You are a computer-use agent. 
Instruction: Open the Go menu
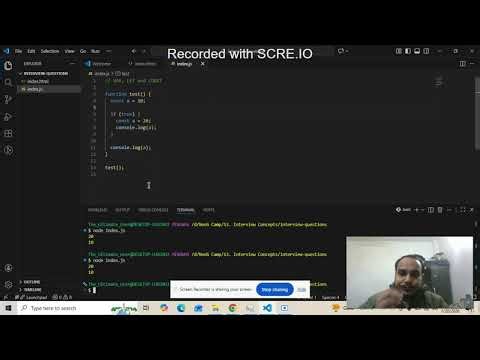click(x=83, y=51)
